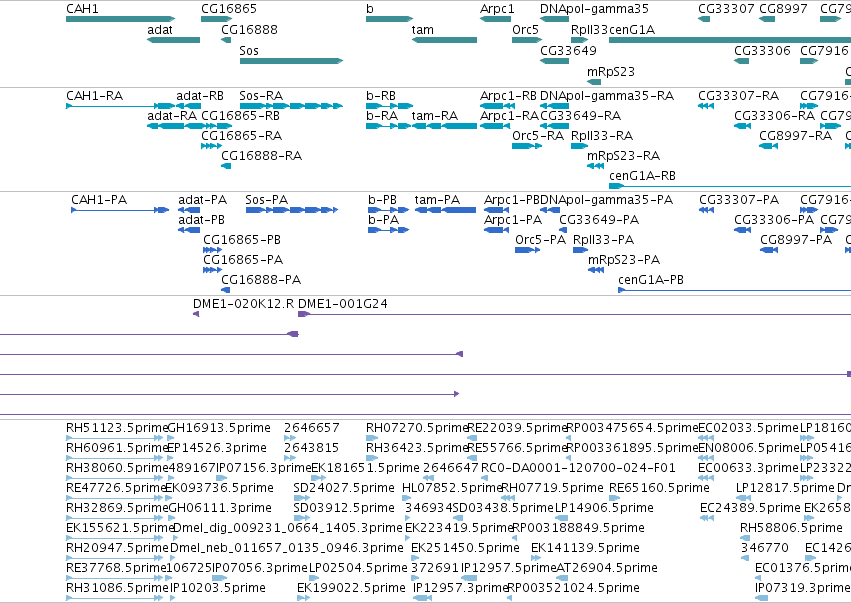Click the "GH16913.5prime" EST label
This screenshot has width=851, height=603.
[219, 429]
